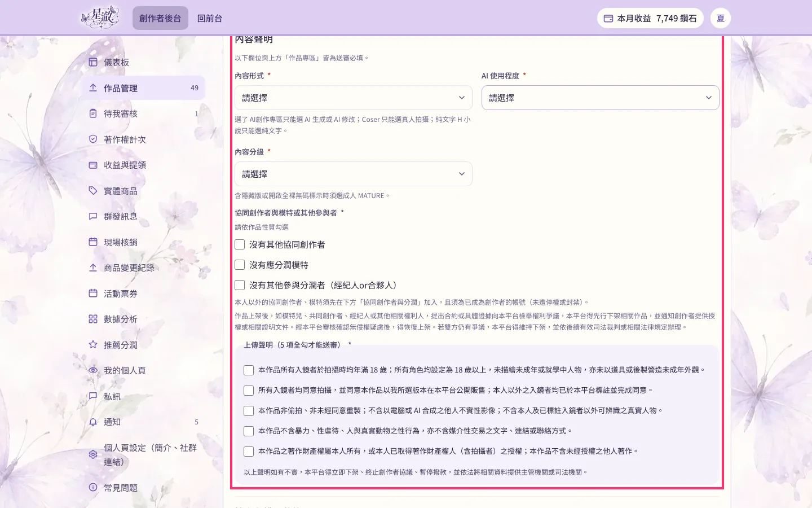Click the calendar icon beside 活動票券
The height and width of the screenshot is (508, 812).
pos(93,294)
